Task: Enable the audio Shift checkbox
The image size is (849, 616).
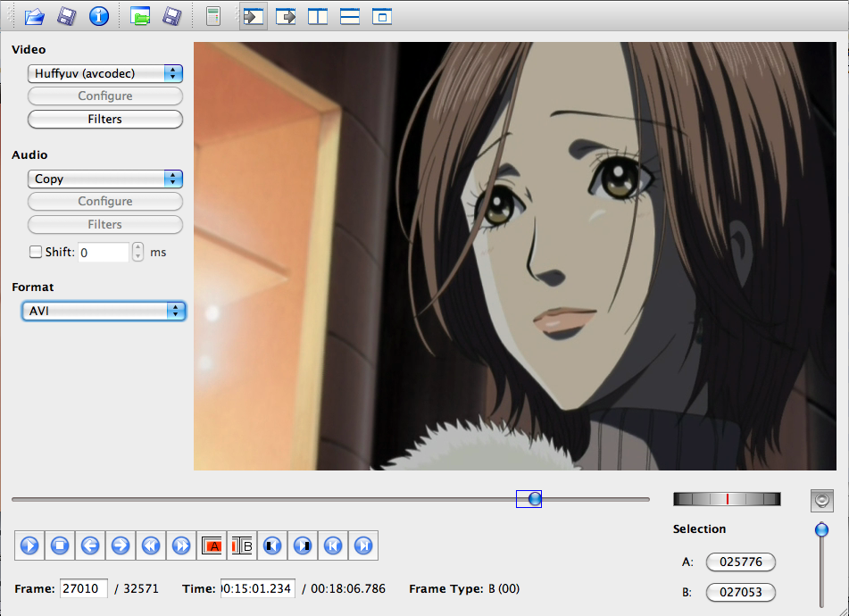Action: tap(36, 252)
